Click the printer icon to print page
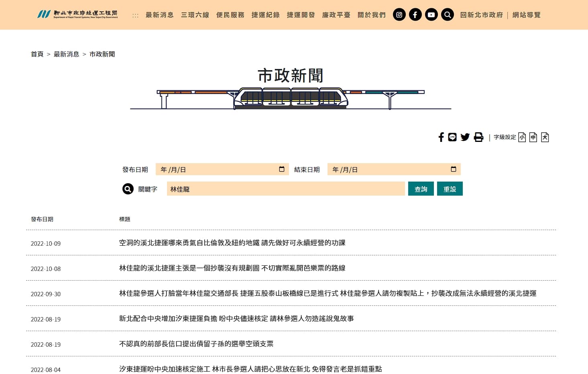Screen dimensions: 588x374 pos(478,137)
